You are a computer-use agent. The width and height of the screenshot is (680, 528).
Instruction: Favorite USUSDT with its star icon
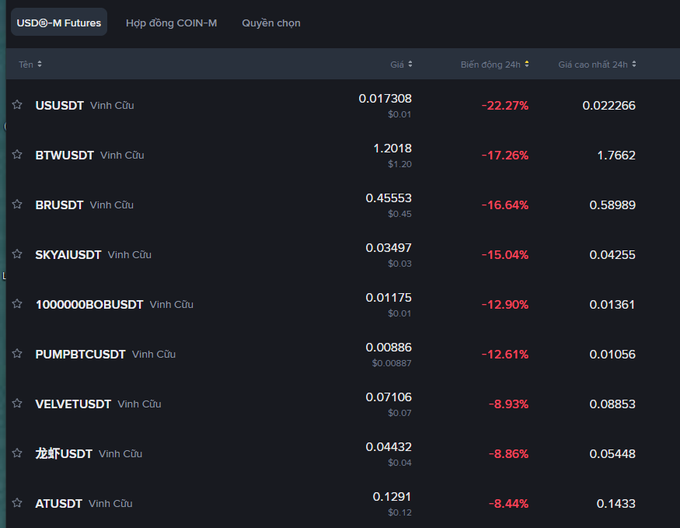click(17, 104)
